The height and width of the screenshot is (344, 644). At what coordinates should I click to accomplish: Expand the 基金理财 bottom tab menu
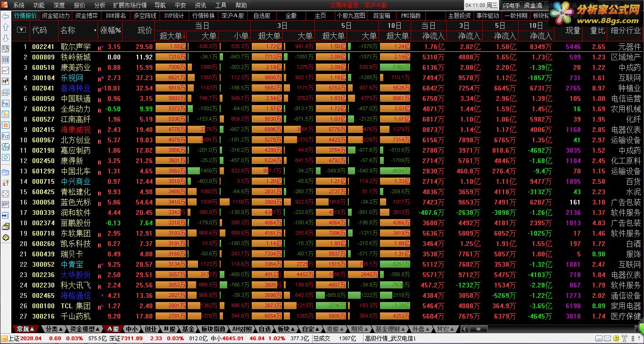point(390,329)
